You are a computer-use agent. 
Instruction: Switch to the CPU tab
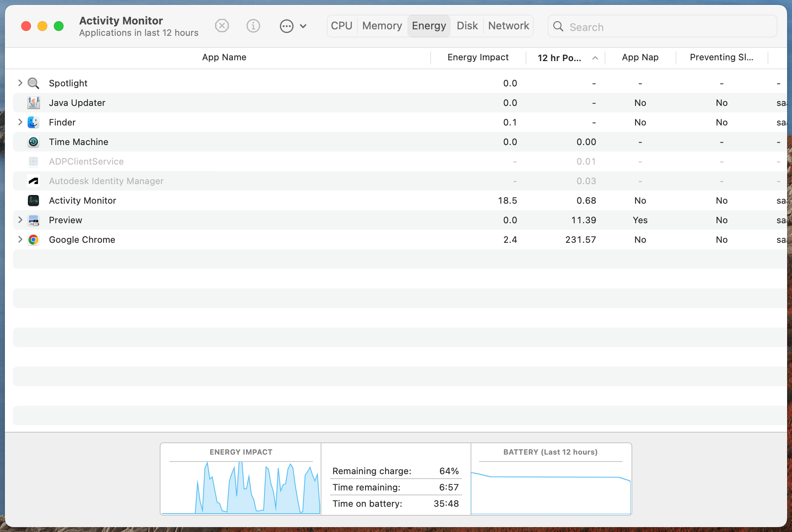[341, 26]
